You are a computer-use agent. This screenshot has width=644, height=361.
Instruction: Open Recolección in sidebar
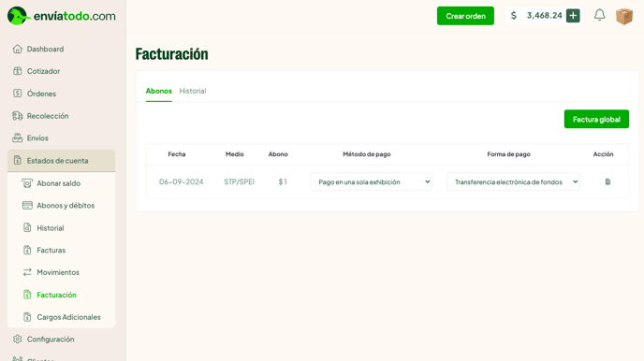click(48, 116)
